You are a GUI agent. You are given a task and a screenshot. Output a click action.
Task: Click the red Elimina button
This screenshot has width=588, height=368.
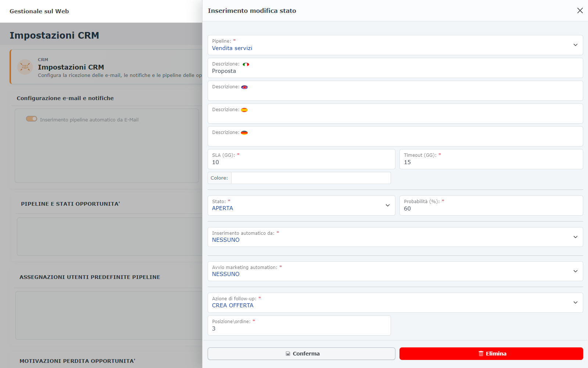(x=491, y=354)
